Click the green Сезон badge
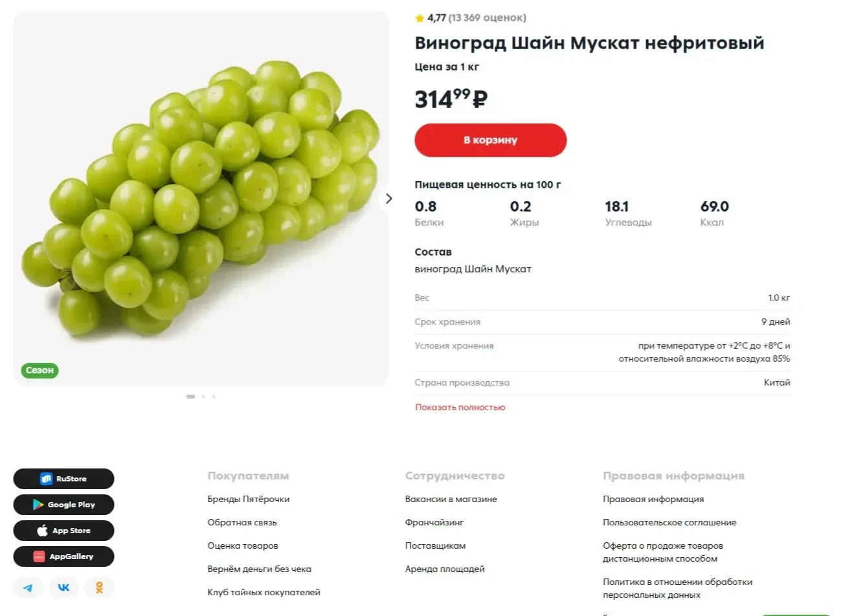The width and height of the screenshot is (854, 616). click(39, 370)
